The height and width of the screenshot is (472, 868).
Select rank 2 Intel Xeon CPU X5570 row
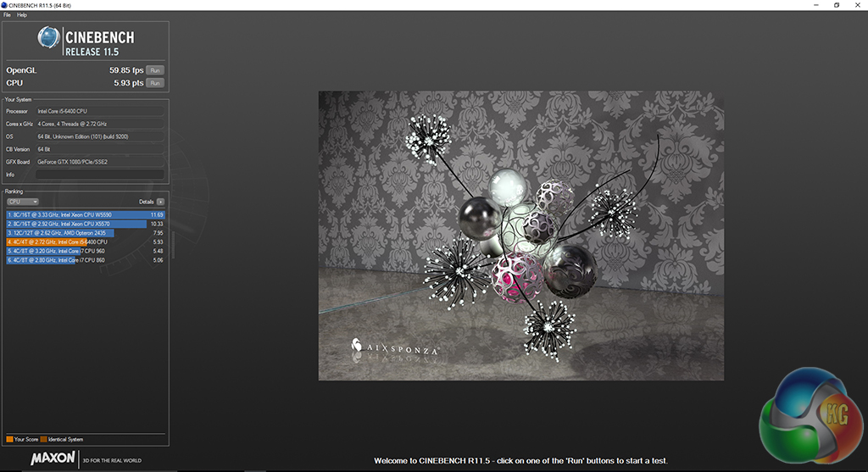tap(86, 224)
